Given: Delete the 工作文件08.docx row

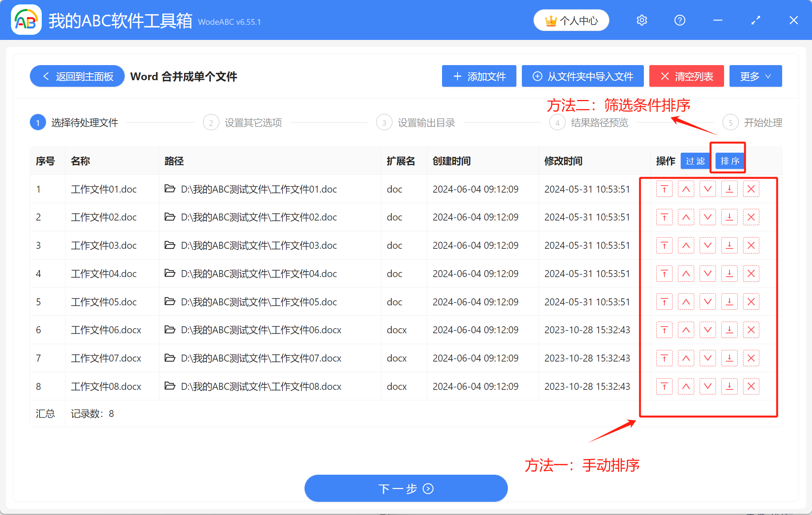Looking at the screenshot, I should click(751, 386).
